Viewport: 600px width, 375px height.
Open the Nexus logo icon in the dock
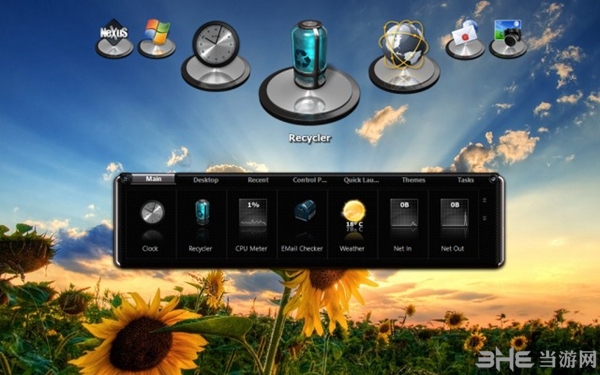tap(114, 38)
